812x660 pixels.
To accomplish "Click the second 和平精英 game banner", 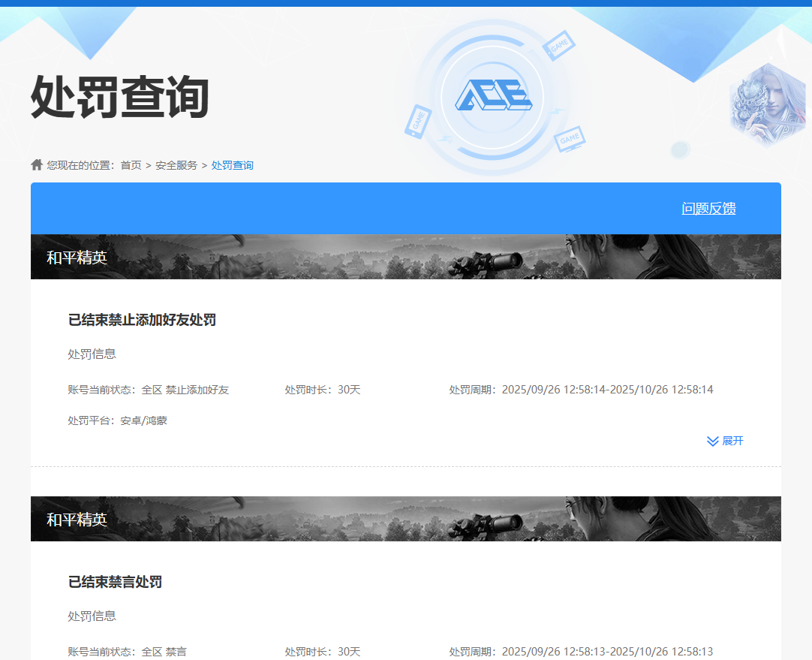I will [405, 519].
